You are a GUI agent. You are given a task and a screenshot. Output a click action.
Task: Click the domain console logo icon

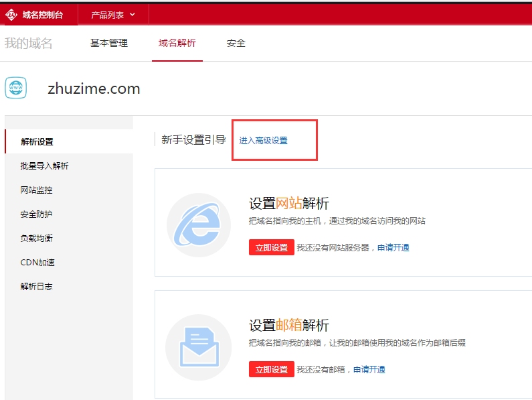tap(11, 15)
